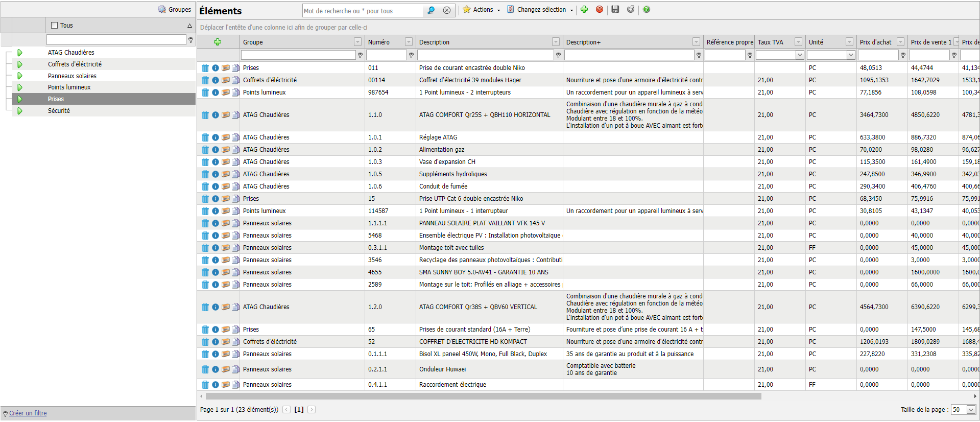Click the red cancel icon in toolbar
Screen dimensions: 980x422
click(x=600, y=9)
